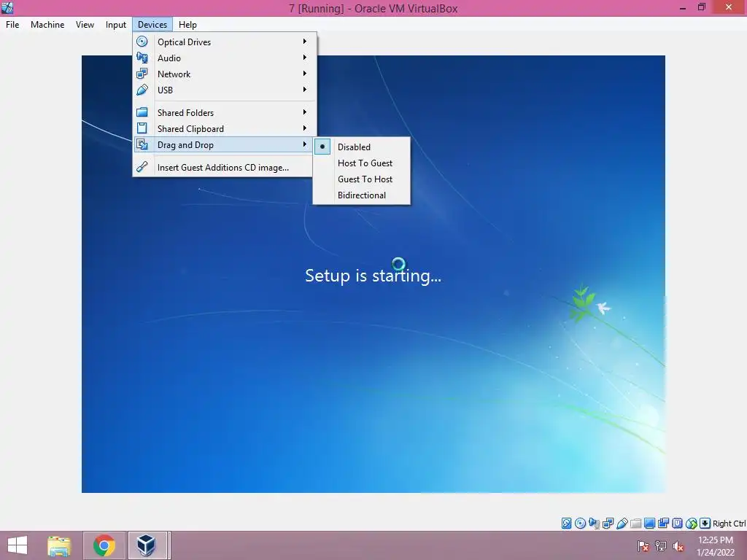Click the network tray icon
This screenshot has width=747, height=560.
[661, 545]
